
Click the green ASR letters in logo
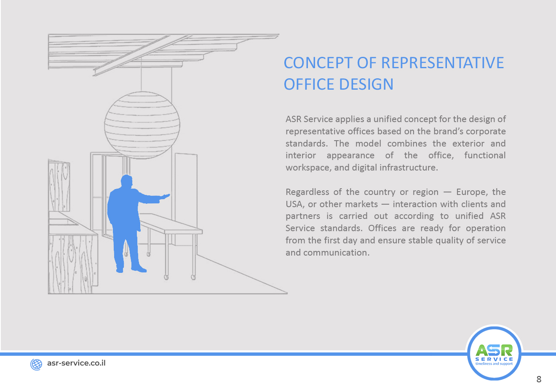click(x=494, y=350)
